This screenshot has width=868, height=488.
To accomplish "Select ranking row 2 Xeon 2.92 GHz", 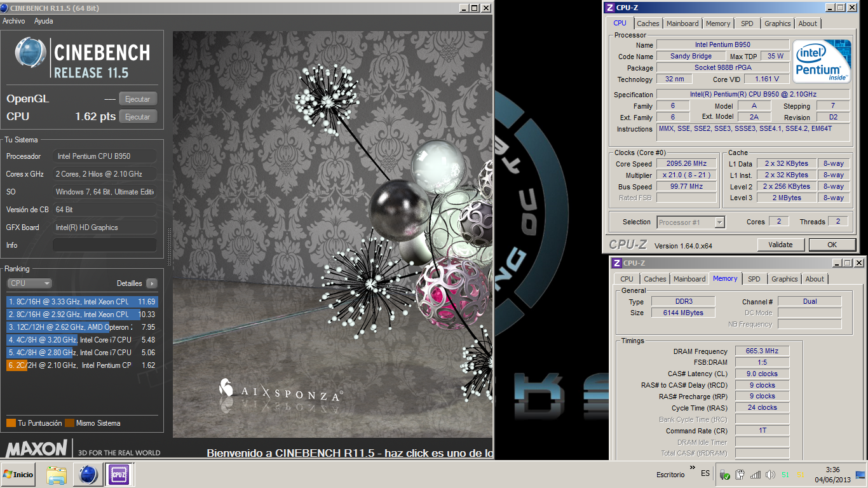I will point(82,315).
